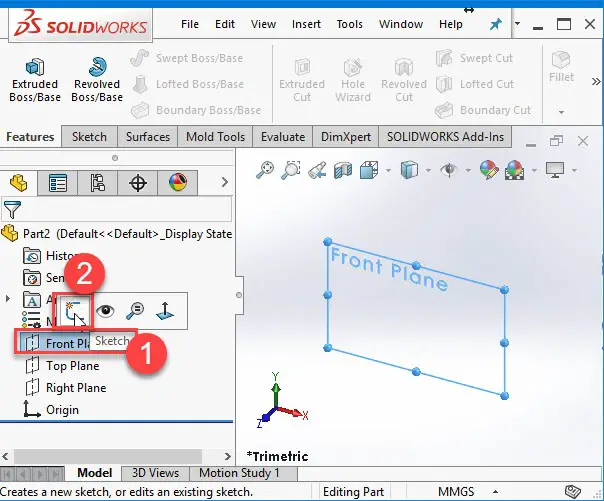The image size is (604, 501).
Task: Toggle plane visibility with the eye icon
Action: click(105, 311)
